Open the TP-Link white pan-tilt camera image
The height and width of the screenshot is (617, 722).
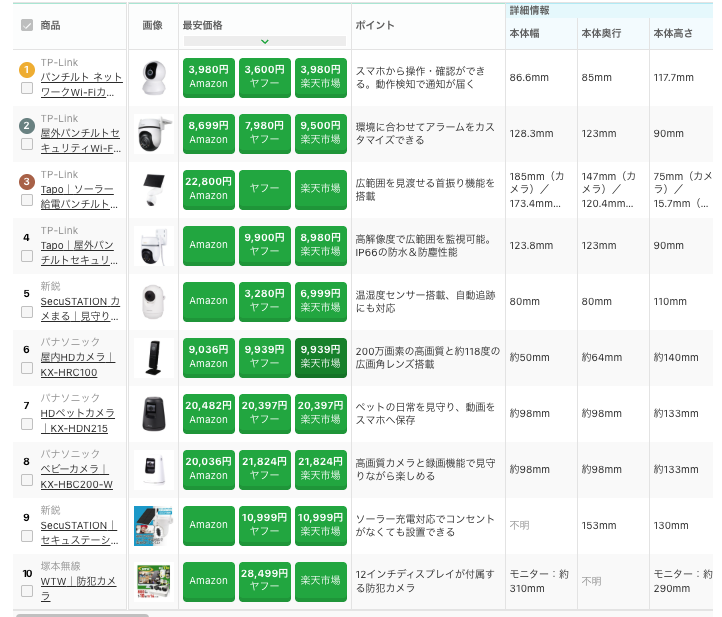tap(154, 77)
